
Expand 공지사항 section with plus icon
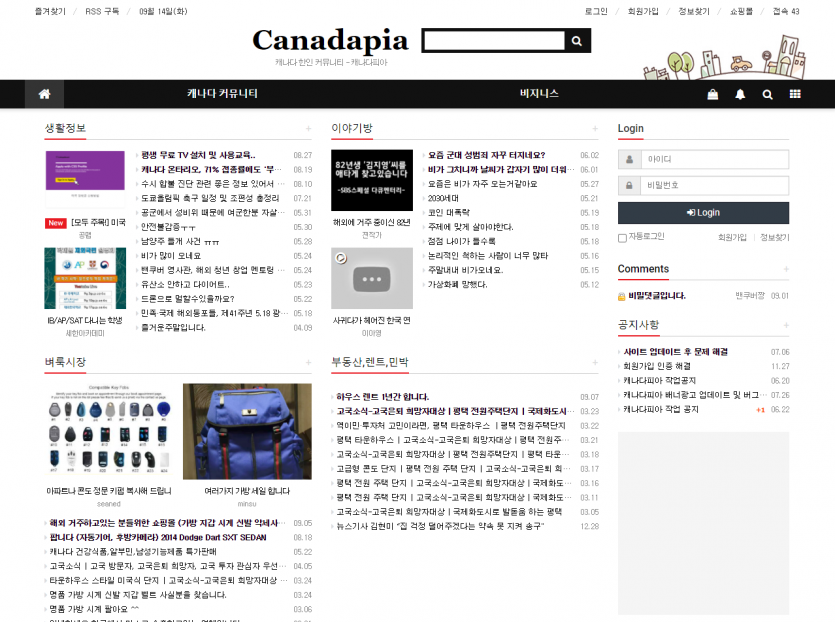(x=785, y=326)
